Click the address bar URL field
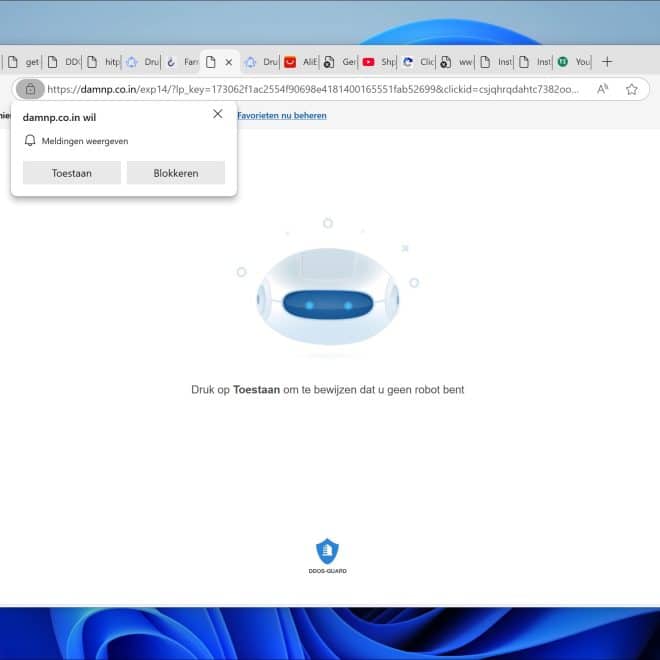Viewport: 660px width, 660px height. pyautogui.click(x=310, y=89)
